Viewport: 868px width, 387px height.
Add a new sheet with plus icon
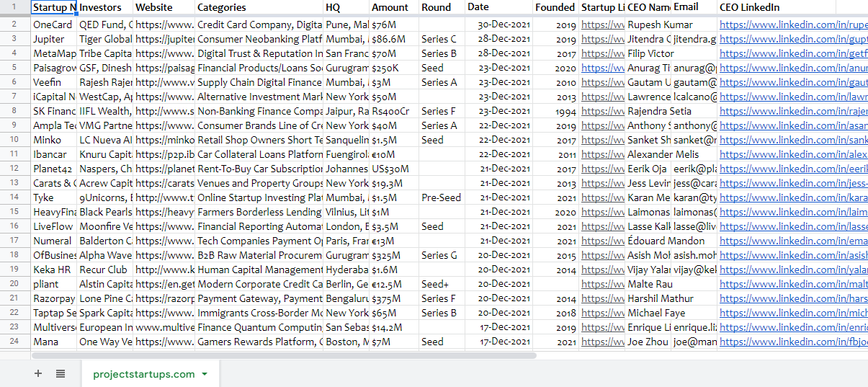pos(38,373)
